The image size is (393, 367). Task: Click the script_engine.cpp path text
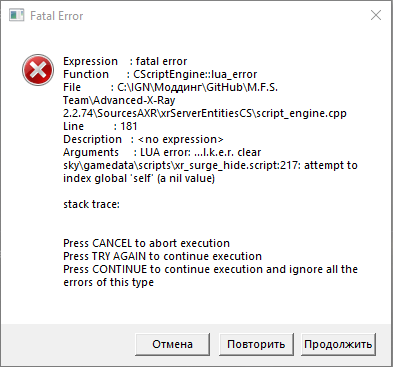[x=205, y=113]
